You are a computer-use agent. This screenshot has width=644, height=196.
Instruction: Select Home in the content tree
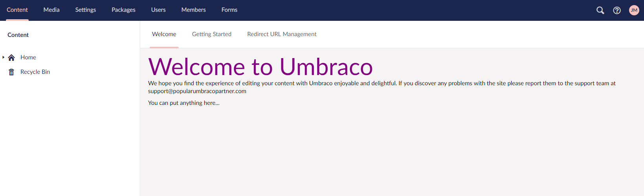click(x=28, y=57)
